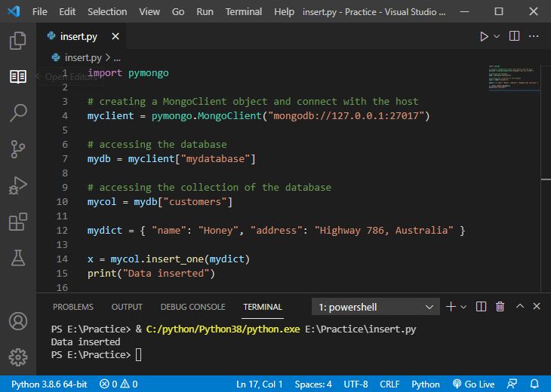Kill terminal with trash icon
551x392 pixels.
coord(500,306)
